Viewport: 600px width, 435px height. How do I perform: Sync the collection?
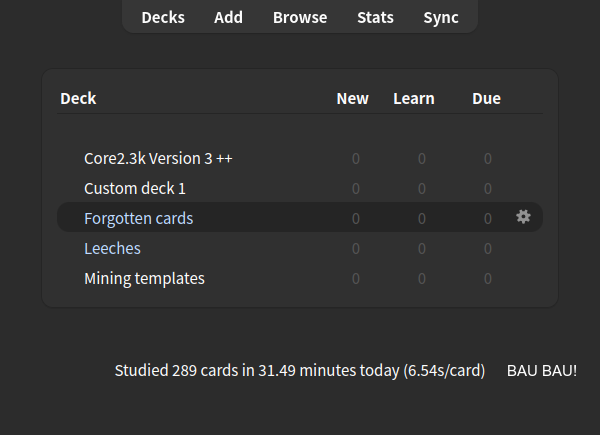(441, 17)
